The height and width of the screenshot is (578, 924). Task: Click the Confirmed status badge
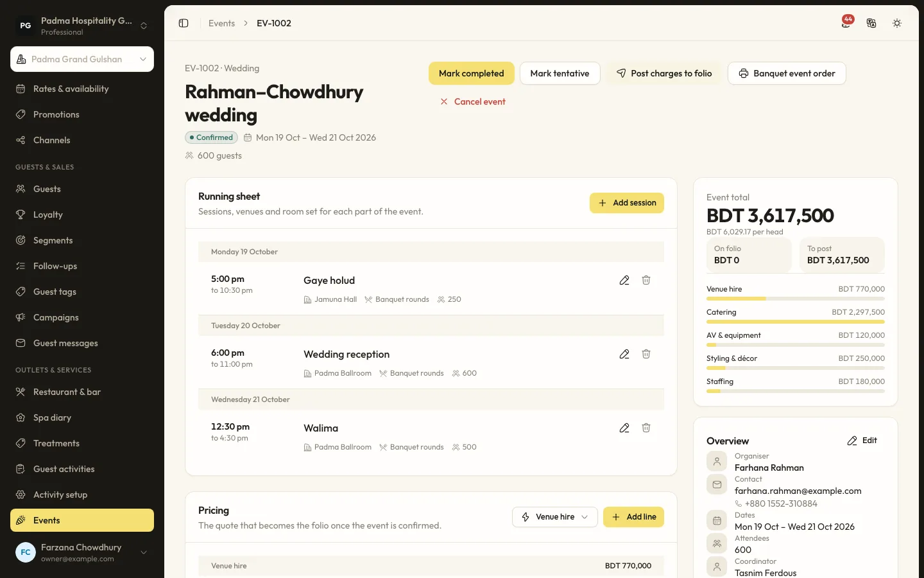211,137
